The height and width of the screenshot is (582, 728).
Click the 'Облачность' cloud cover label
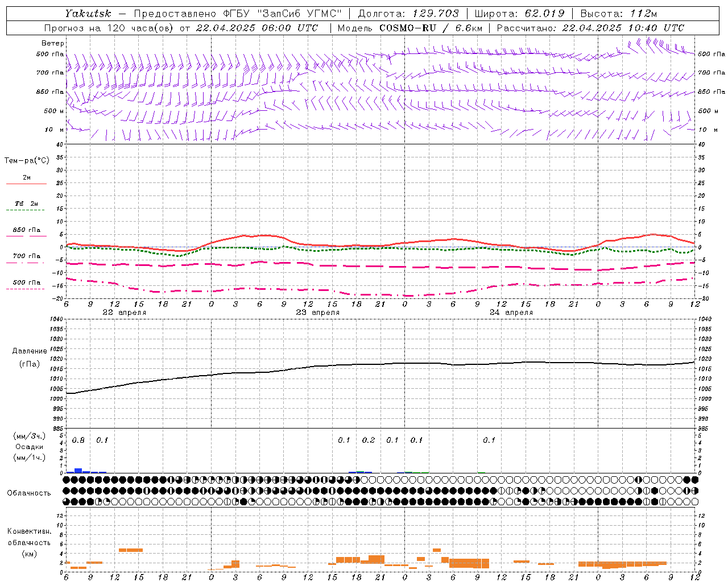(29, 493)
